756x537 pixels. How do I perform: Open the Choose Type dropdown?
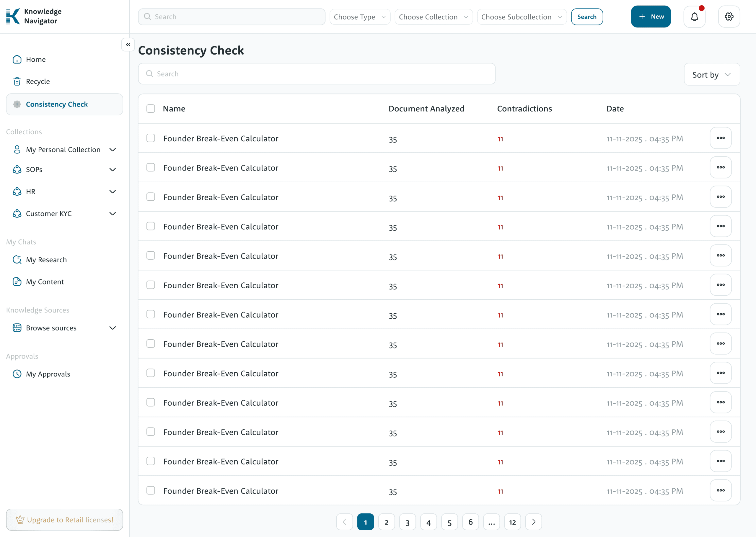360,17
